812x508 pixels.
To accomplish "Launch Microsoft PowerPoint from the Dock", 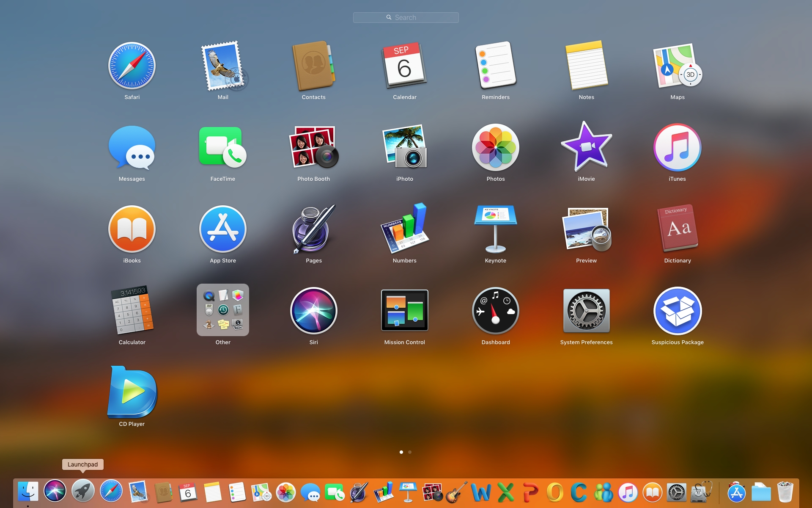I will pyautogui.click(x=530, y=492).
